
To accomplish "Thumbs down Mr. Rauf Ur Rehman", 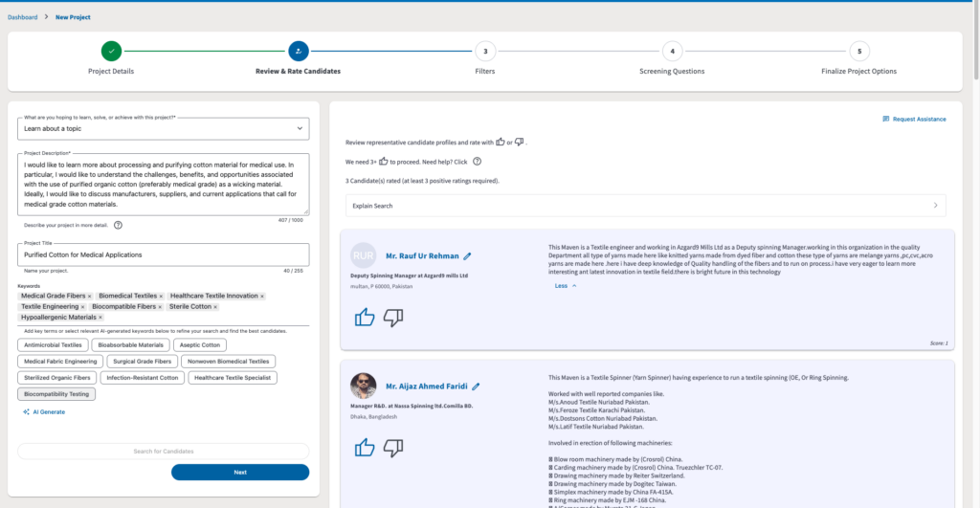I will [393, 318].
